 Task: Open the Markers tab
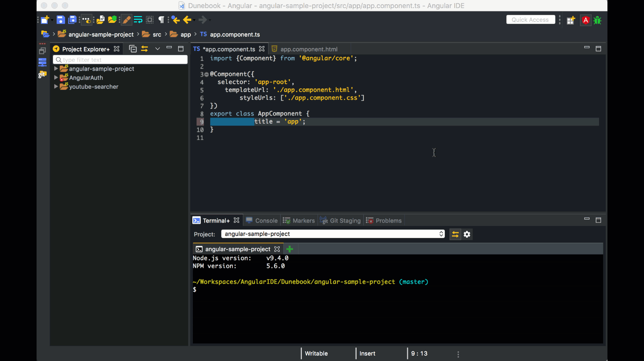304,221
